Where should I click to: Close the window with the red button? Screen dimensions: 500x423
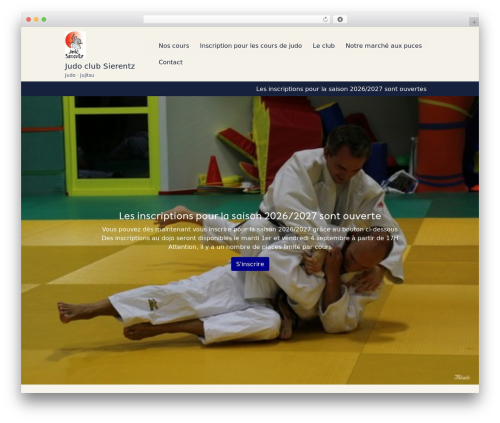coord(29,20)
